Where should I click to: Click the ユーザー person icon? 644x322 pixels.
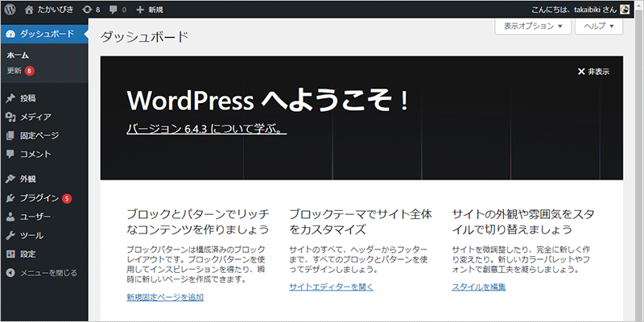click(11, 217)
